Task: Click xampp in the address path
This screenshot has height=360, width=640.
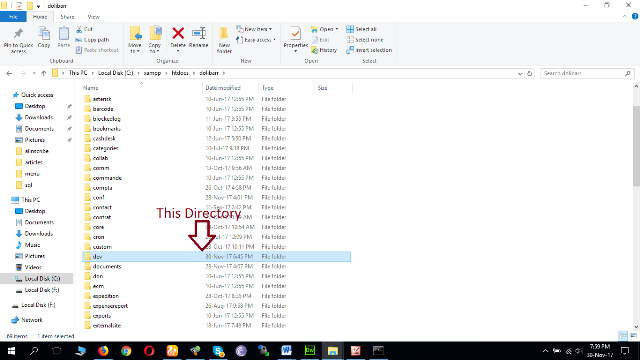Action: [x=152, y=73]
